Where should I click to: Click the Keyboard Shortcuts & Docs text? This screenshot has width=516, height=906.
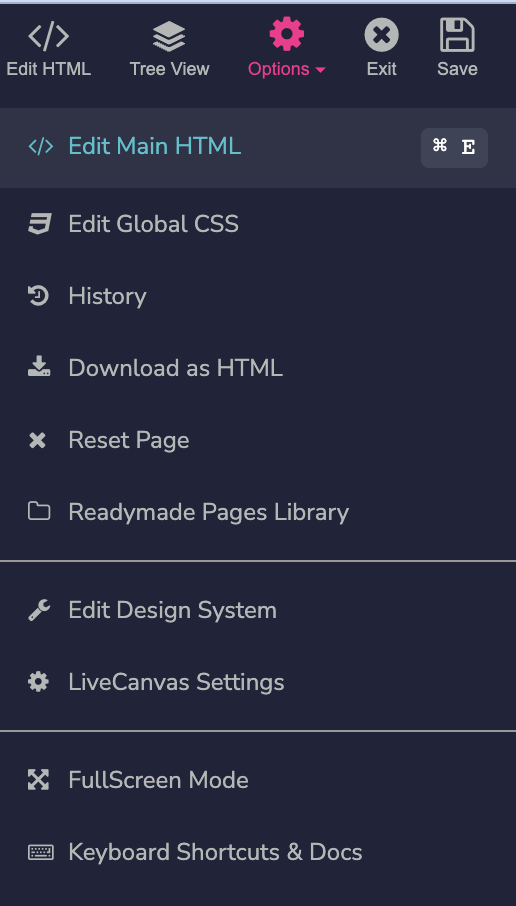click(x=215, y=852)
